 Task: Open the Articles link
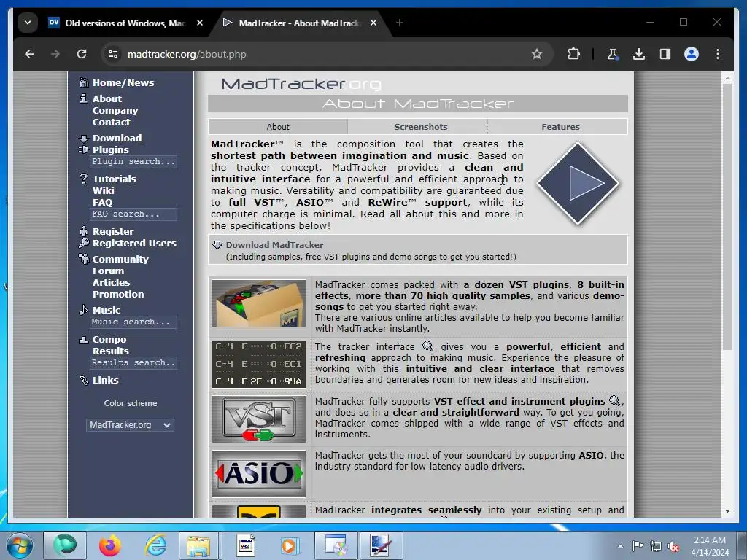click(x=111, y=282)
